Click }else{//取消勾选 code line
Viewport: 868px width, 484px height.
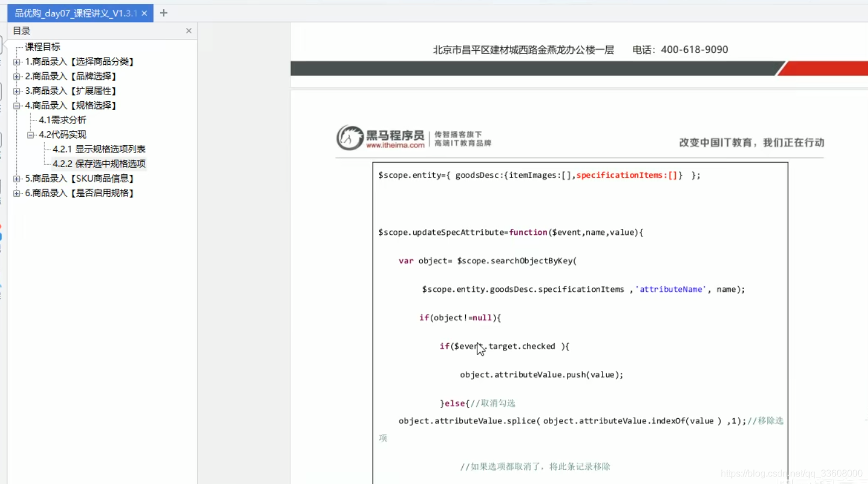pyautogui.click(x=477, y=403)
